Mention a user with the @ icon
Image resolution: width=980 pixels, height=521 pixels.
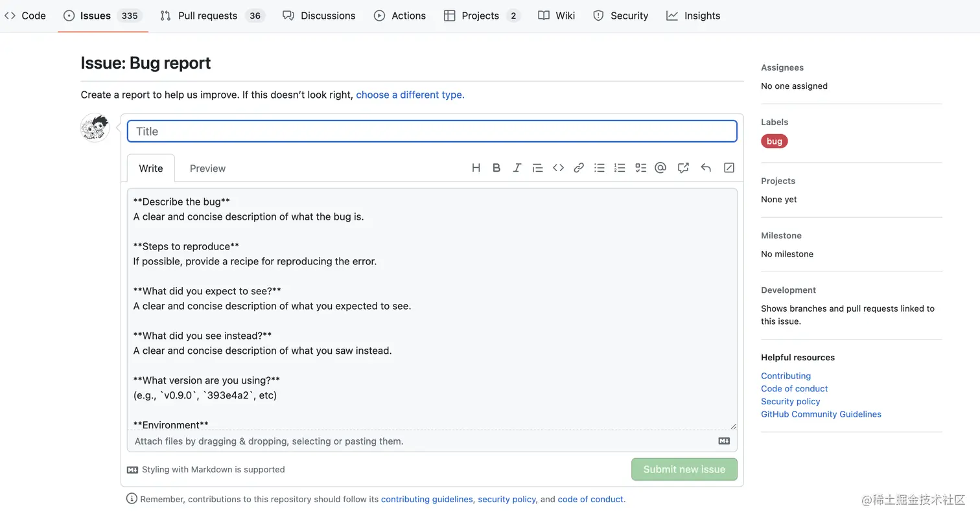(660, 168)
